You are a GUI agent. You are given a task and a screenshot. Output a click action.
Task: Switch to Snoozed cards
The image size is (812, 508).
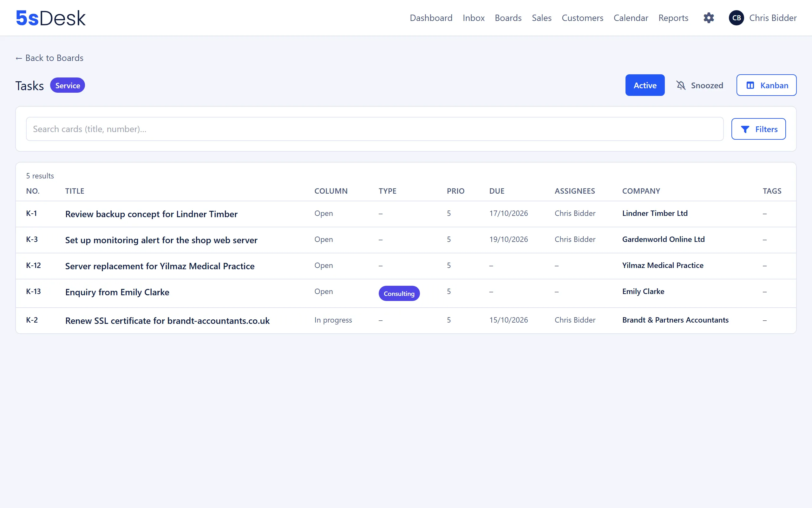tap(700, 85)
